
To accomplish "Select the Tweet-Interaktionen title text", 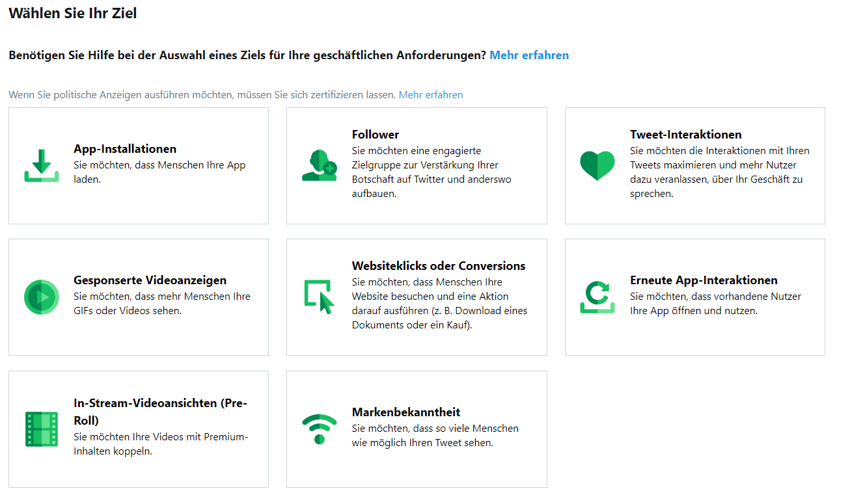I will click(x=686, y=135).
